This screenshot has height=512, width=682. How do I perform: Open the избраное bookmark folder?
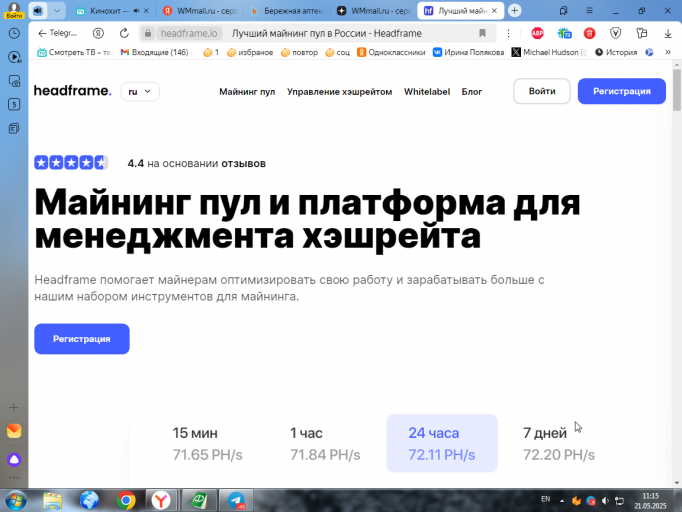coord(250,52)
